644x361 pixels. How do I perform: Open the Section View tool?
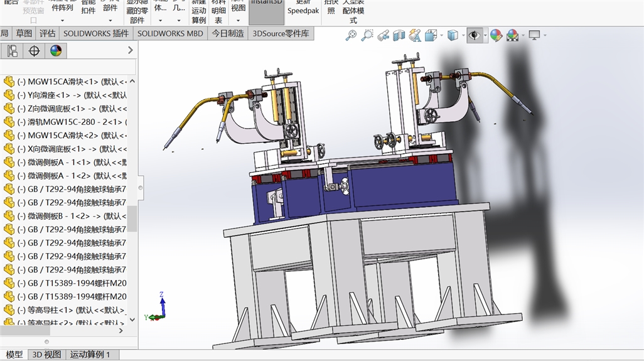(x=399, y=36)
